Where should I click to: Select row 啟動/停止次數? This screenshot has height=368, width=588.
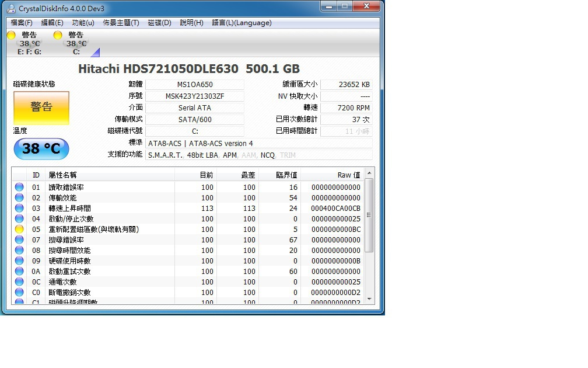187,218
